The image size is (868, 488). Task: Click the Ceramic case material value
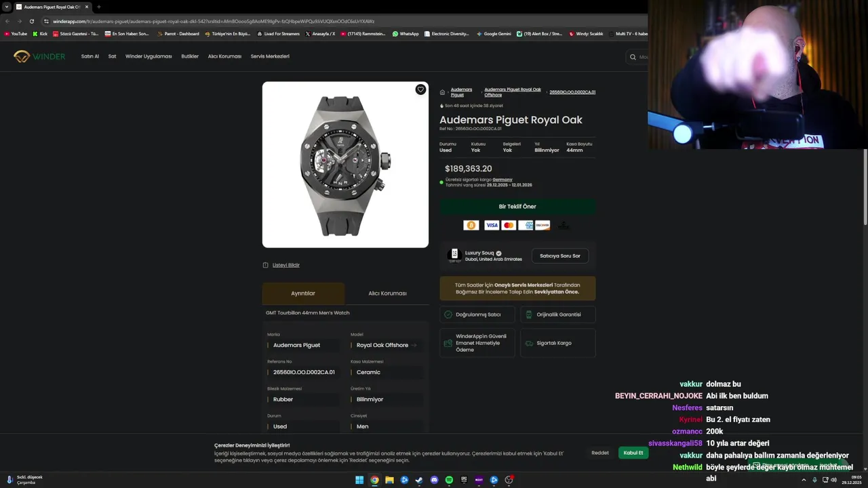[368, 372]
